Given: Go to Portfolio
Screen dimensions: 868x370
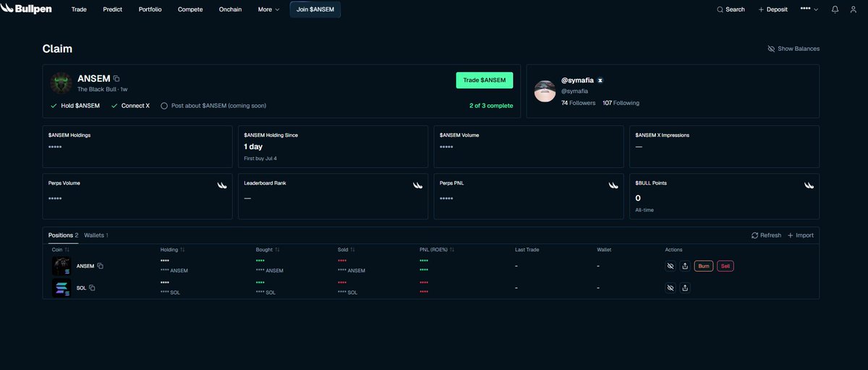Looking at the screenshot, I should (150, 9).
